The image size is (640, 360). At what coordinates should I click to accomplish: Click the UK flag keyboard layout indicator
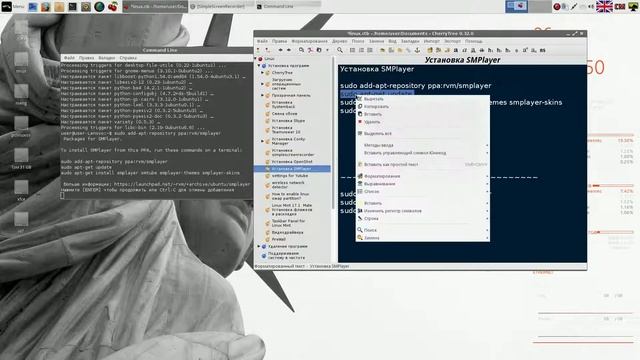coord(604,7)
